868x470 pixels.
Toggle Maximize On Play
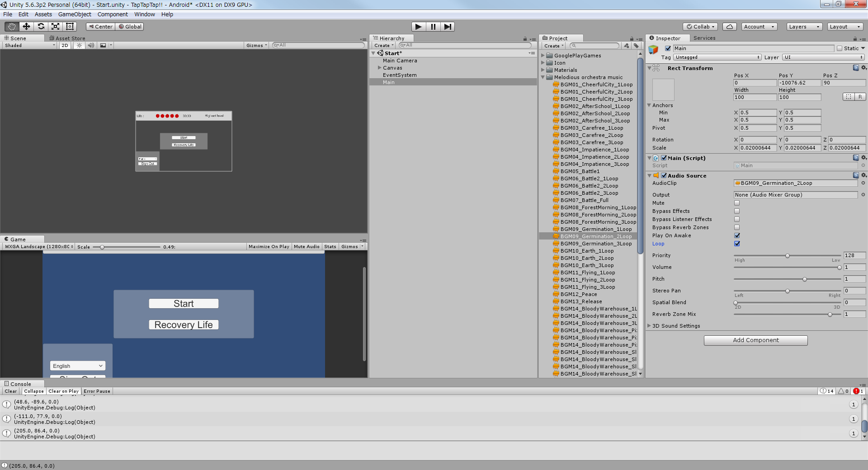pyautogui.click(x=269, y=247)
